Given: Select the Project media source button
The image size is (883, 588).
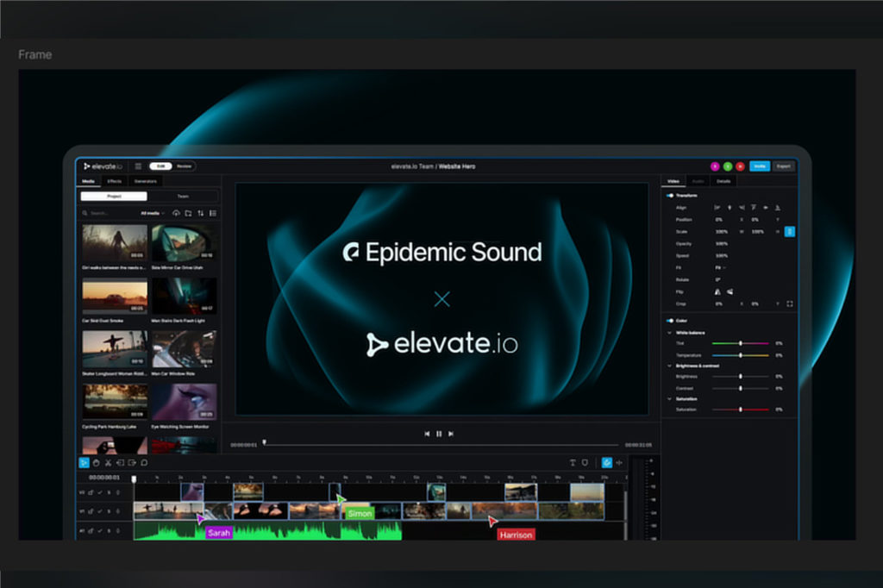Looking at the screenshot, I should point(114,196).
